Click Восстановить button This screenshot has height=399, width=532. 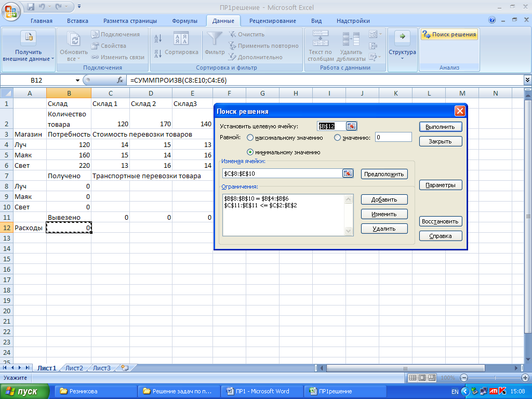(441, 221)
